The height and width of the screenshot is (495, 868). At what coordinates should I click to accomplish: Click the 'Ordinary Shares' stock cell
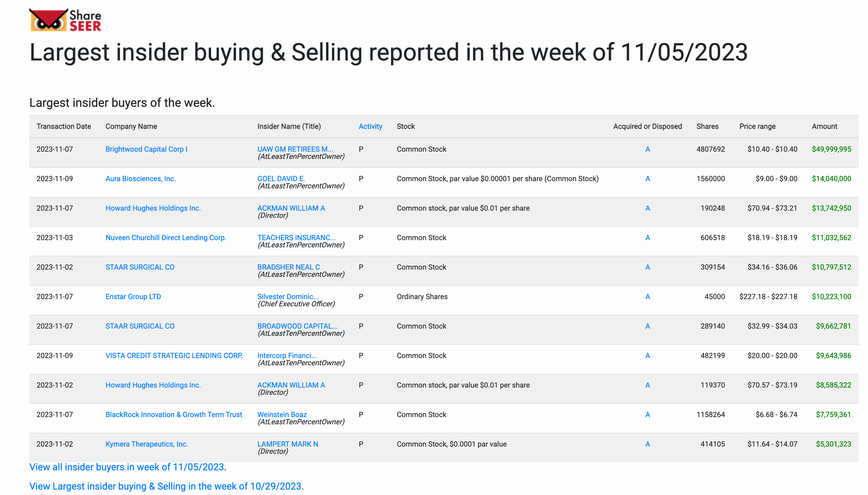tap(422, 297)
